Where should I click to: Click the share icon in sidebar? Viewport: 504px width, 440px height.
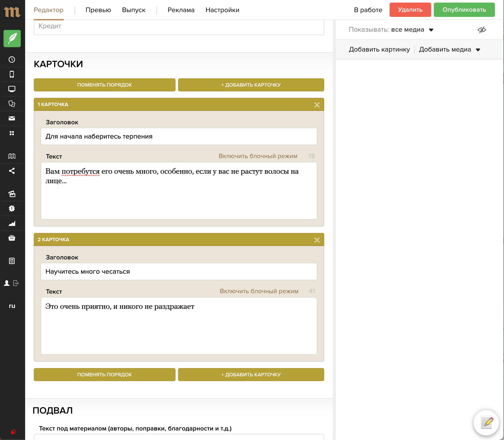tap(12, 171)
